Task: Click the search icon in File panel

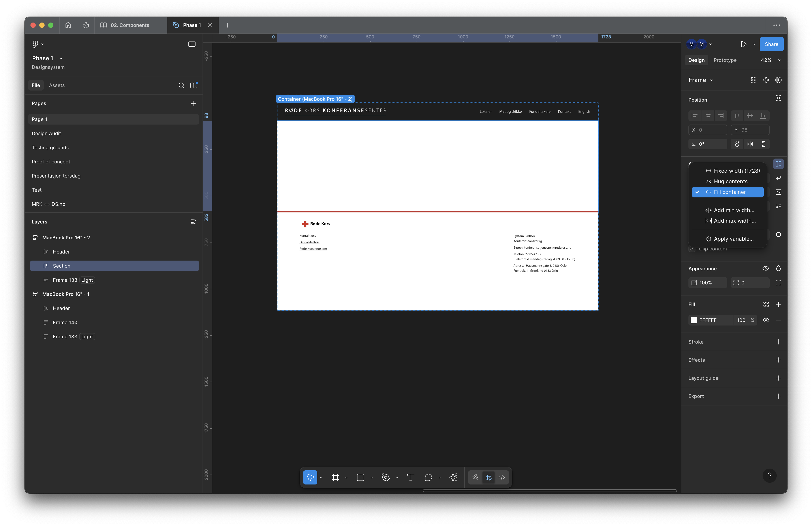Action: tap(182, 85)
